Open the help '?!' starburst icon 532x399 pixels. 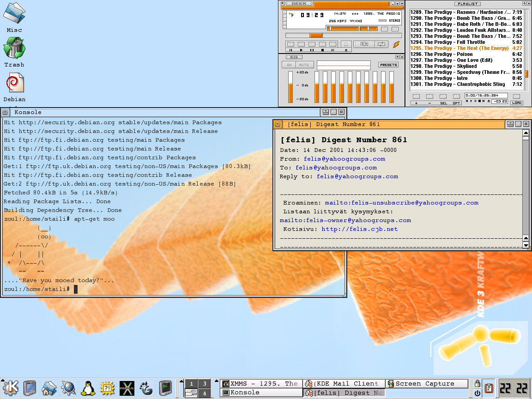(x=107, y=388)
